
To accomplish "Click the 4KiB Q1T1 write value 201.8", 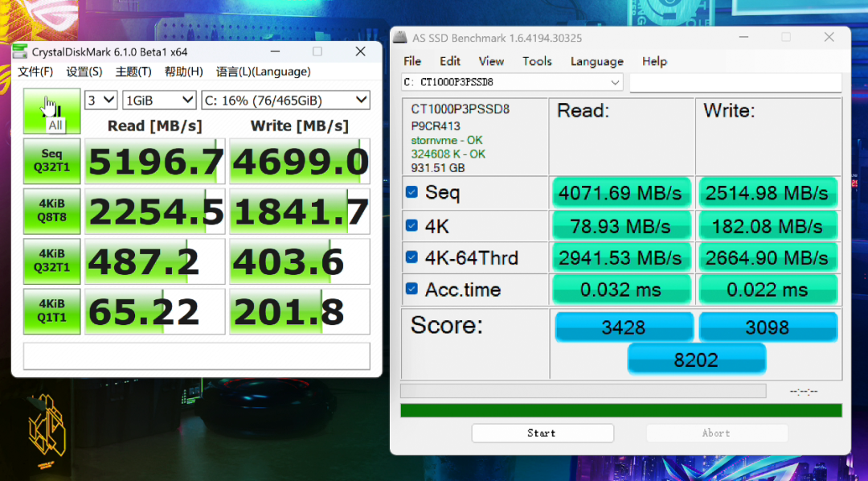I will pos(300,311).
